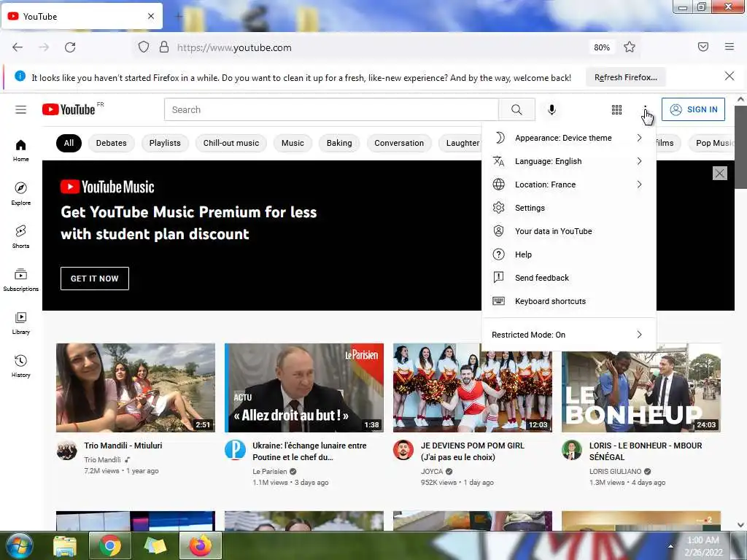Expand the Appearance: Device theme submenu
Viewport: 747px width, 560px height.
(x=569, y=138)
